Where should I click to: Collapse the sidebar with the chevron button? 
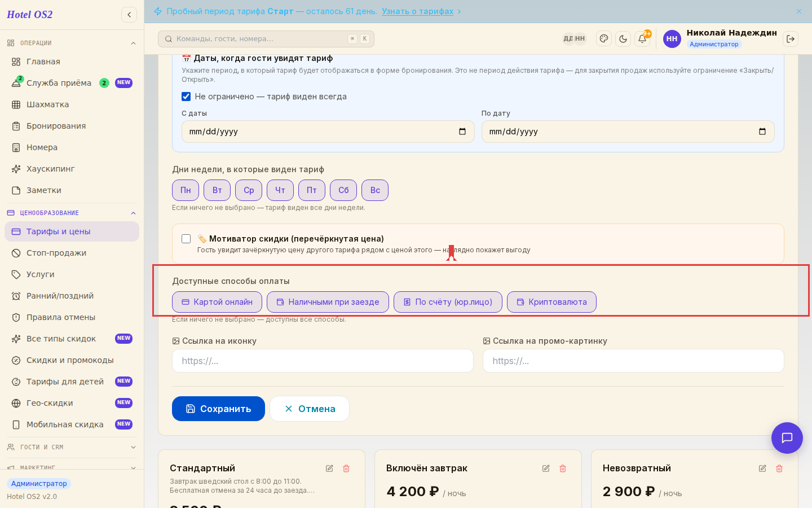(129, 15)
